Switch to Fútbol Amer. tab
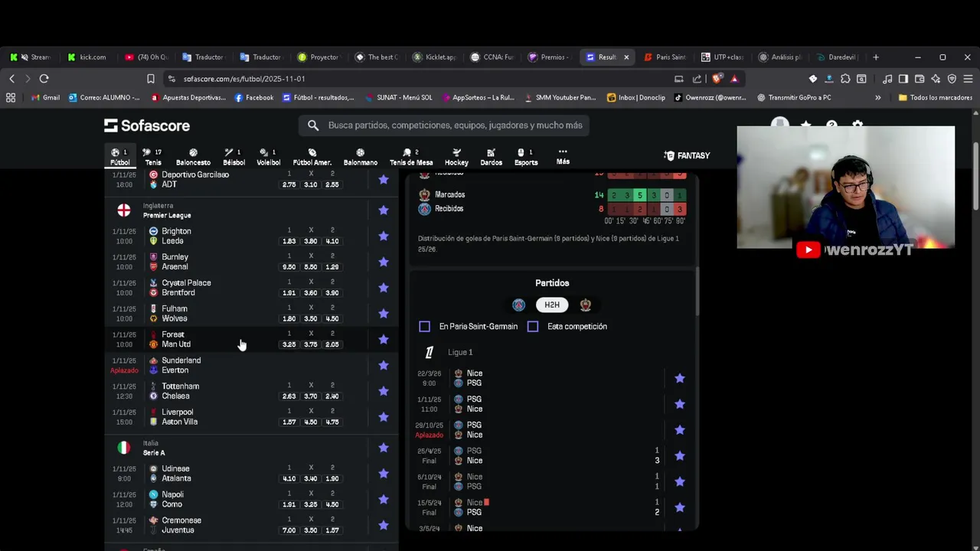The image size is (980, 551). (312, 157)
